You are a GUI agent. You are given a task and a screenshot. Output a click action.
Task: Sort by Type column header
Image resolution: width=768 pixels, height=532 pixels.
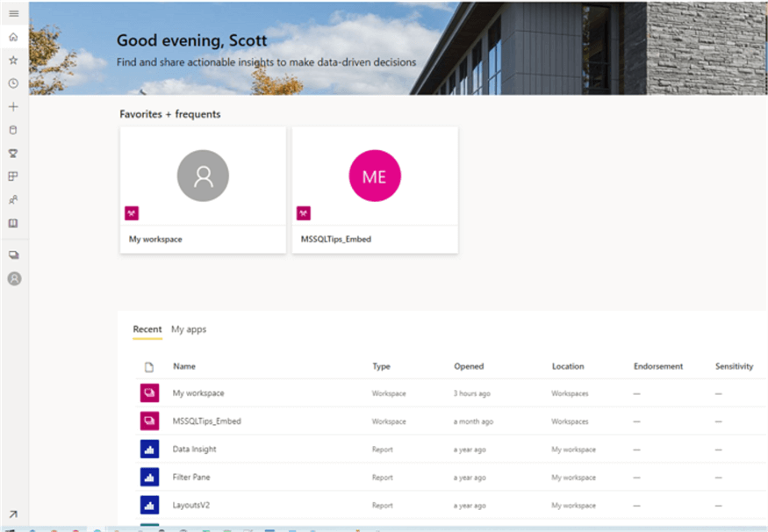[381, 366]
